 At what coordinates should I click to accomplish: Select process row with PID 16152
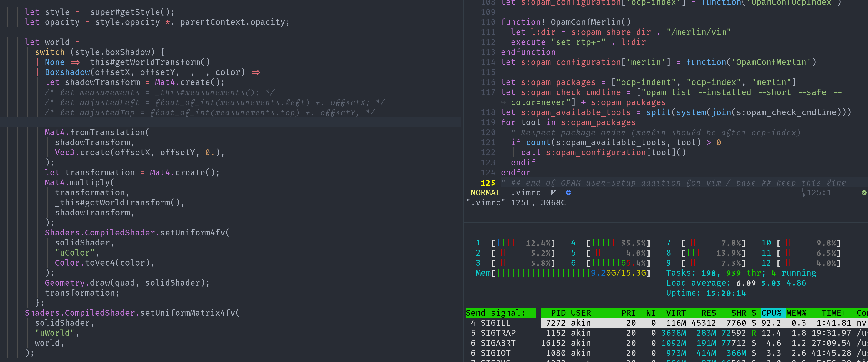[x=704, y=343]
